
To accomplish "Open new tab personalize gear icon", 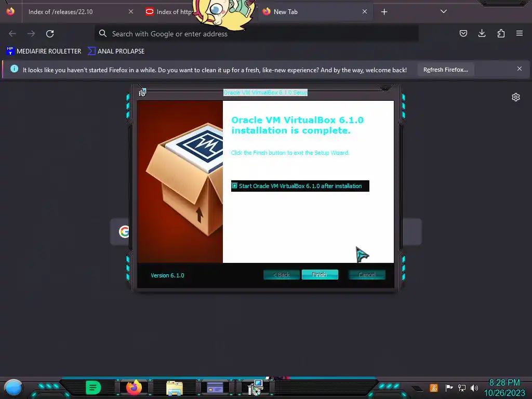I will click(x=516, y=97).
